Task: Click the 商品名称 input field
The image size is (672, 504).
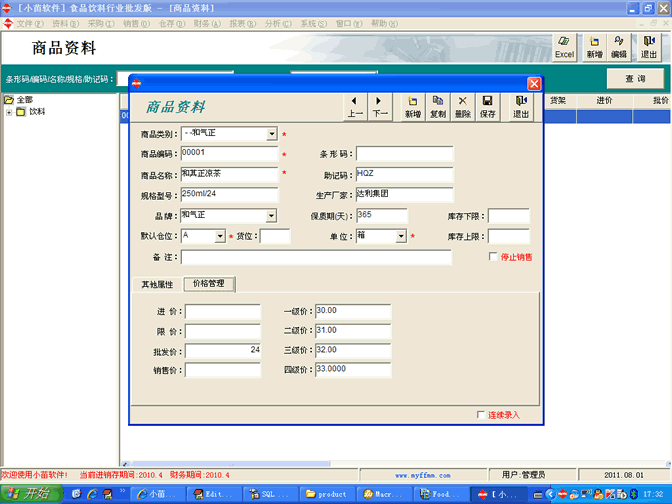Action: point(229,174)
